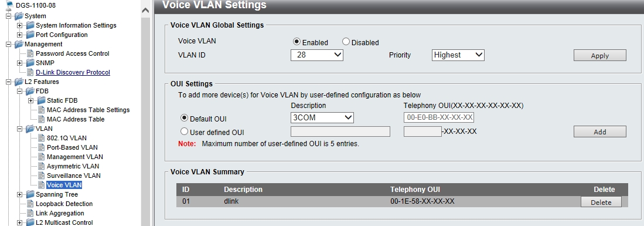Click the 802.1Q VLAN page icon
The width and height of the screenshot is (644, 226).
pos(41,138)
